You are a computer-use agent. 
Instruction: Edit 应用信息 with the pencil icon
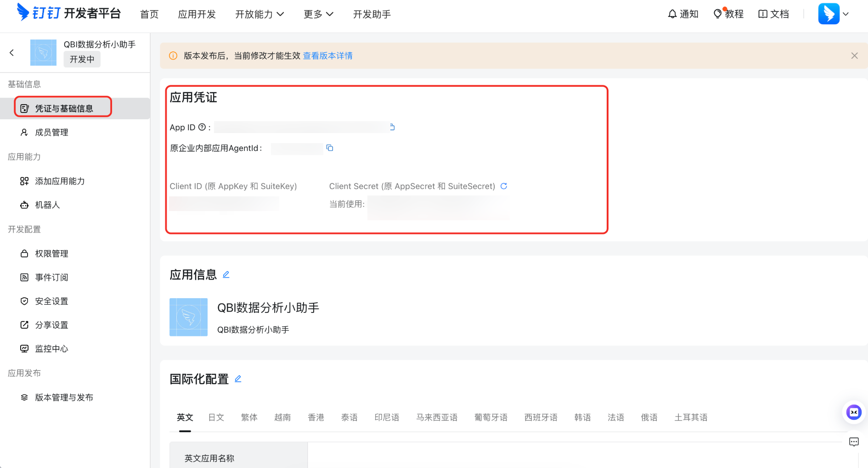click(226, 274)
